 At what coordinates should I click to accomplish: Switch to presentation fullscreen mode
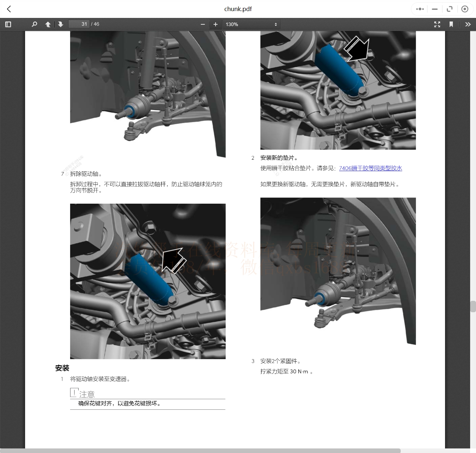click(437, 24)
